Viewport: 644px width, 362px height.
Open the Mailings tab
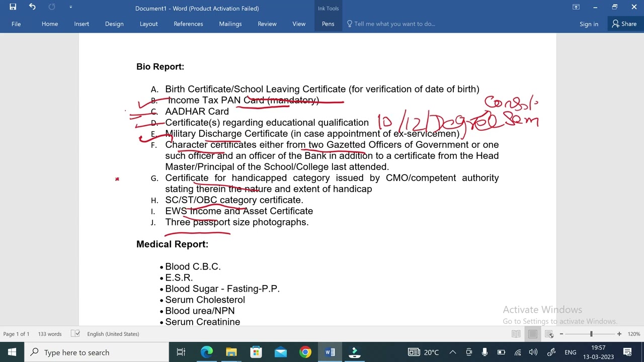pos(230,24)
